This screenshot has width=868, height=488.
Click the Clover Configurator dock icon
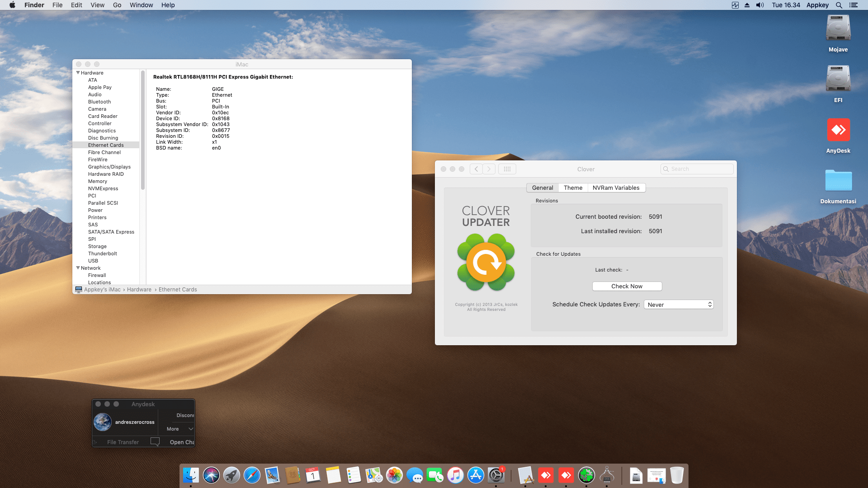pos(586,475)
